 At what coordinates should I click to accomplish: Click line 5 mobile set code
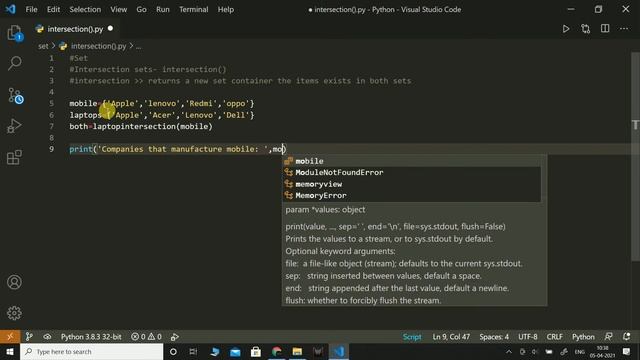coord(162,104)
